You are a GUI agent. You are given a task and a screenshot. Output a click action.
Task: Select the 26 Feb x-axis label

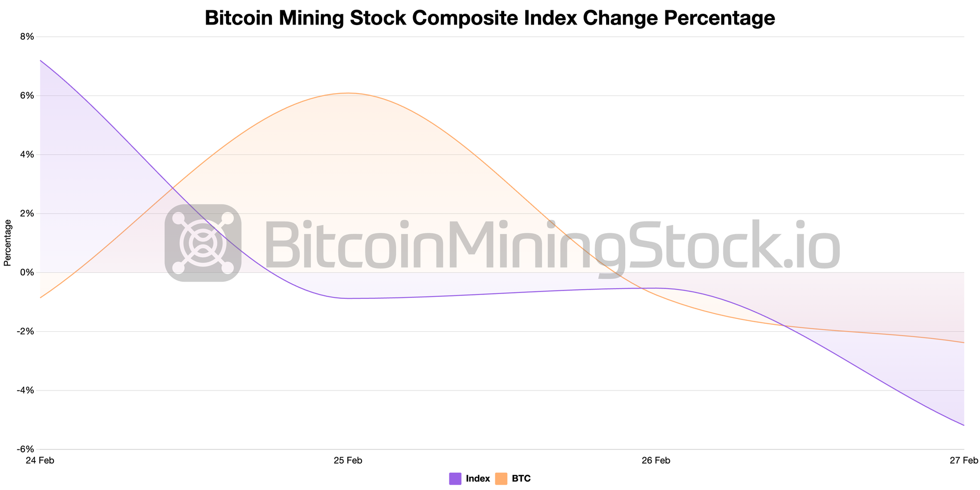[656, 461]
